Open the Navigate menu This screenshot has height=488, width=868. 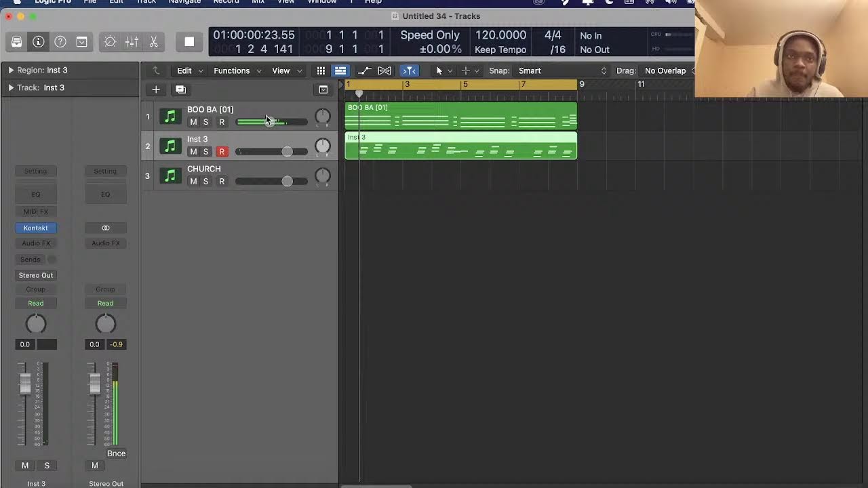[x=184, y=2]
